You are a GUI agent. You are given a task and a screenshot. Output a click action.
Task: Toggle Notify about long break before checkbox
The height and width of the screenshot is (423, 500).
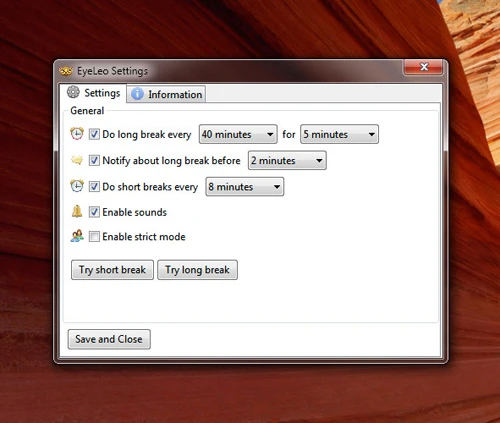(x=94, y=160)
